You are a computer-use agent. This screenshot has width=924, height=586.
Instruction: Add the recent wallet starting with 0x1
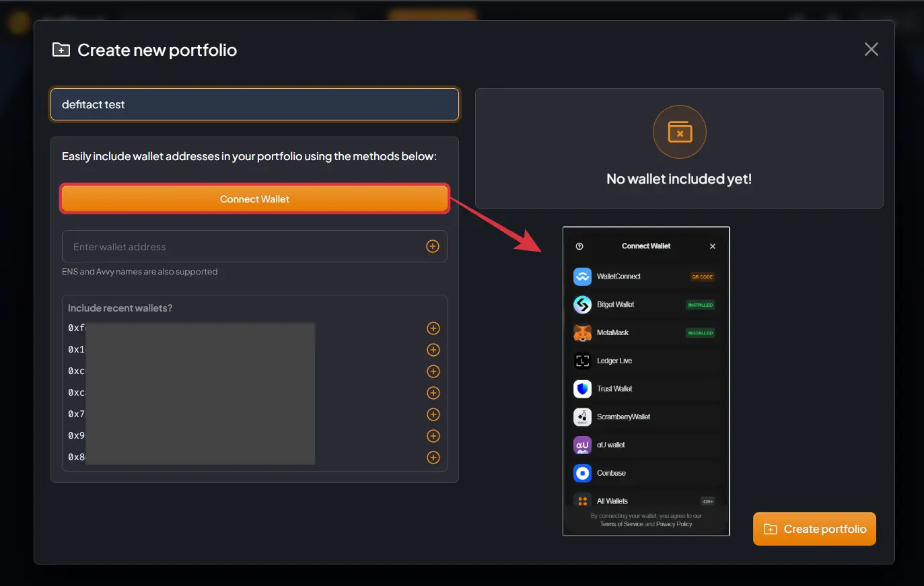point(433,350)
